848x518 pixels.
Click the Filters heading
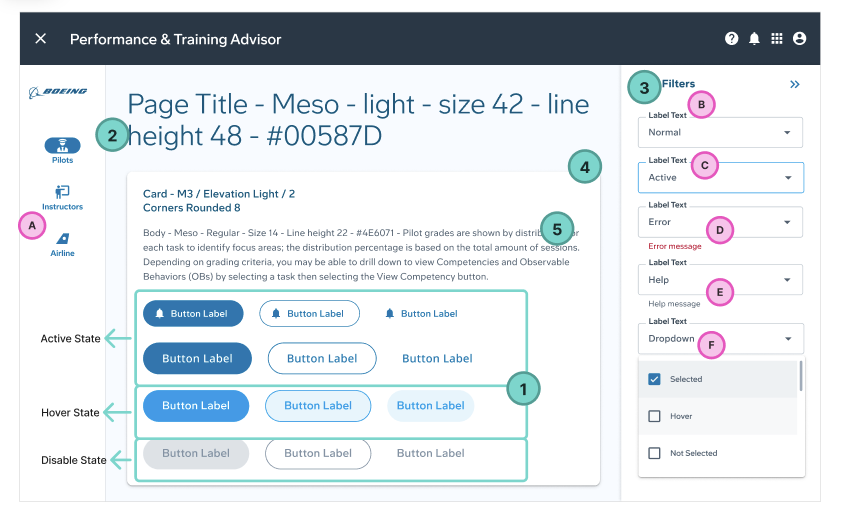(678, 84)
